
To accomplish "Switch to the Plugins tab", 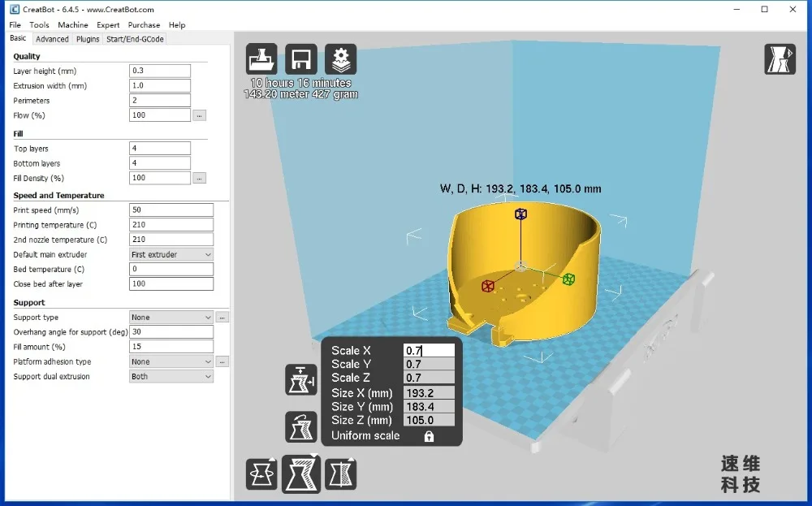I will pyautogui.click(x=88, y=39).
